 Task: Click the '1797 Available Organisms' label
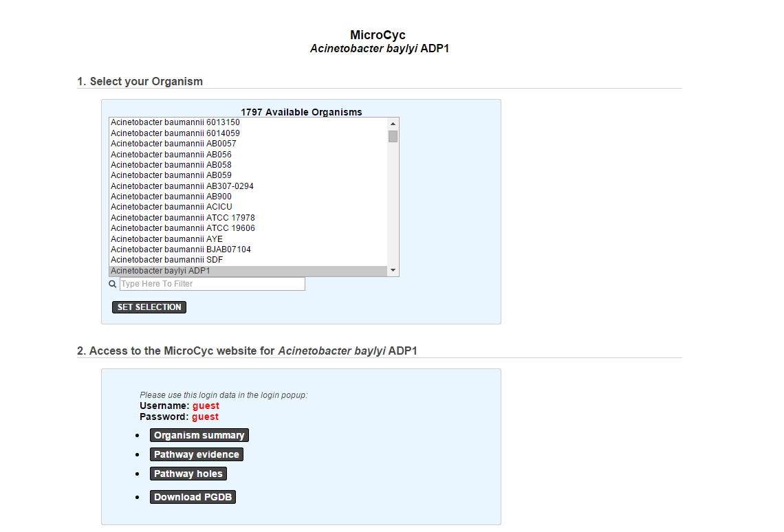(x=301, y=113)
